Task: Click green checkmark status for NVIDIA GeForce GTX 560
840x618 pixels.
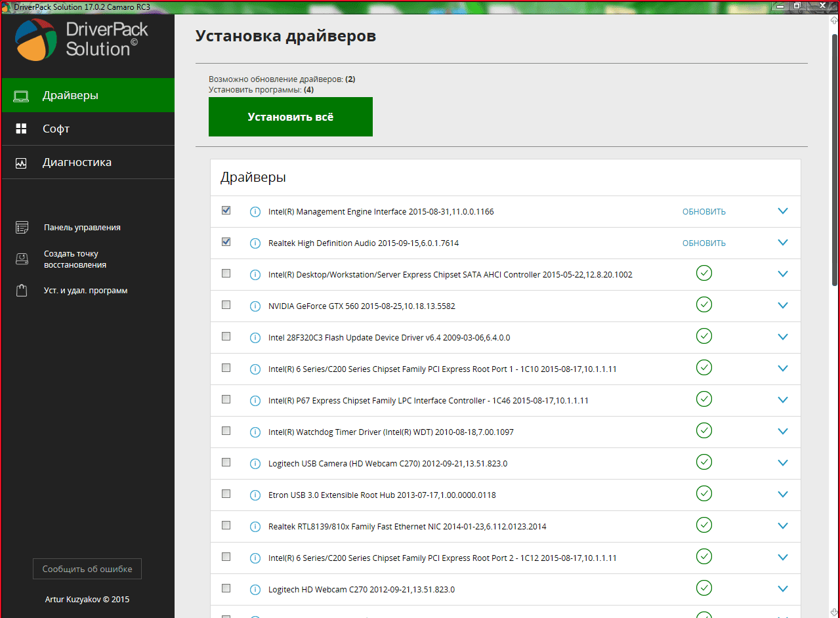Action: click(704, 304)
